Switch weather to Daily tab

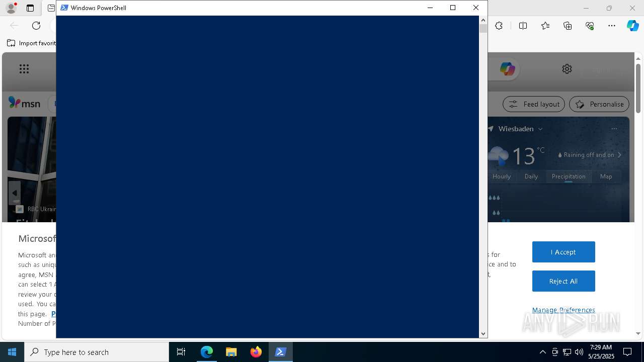[x=531, y=176]
